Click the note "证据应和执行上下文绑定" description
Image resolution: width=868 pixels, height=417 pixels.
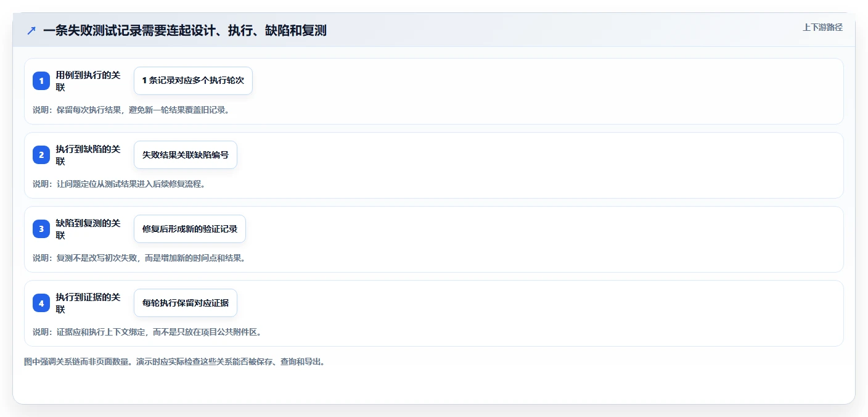tap(147, 332)
